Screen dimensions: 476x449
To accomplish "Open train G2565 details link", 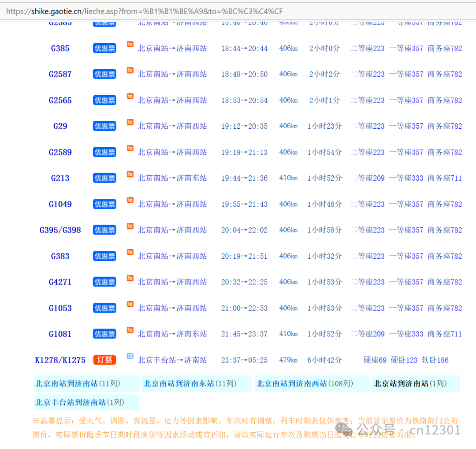I will [60, 100].
